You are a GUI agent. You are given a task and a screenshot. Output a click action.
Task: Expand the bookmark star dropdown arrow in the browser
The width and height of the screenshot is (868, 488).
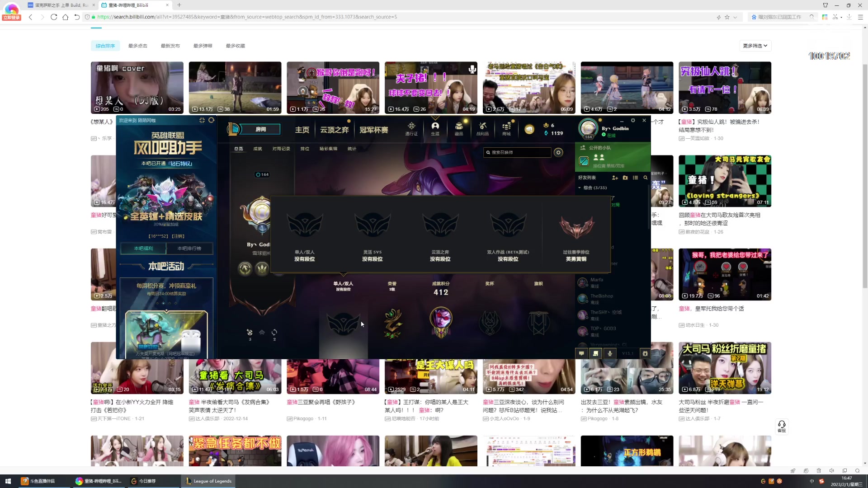coord(735,17)
